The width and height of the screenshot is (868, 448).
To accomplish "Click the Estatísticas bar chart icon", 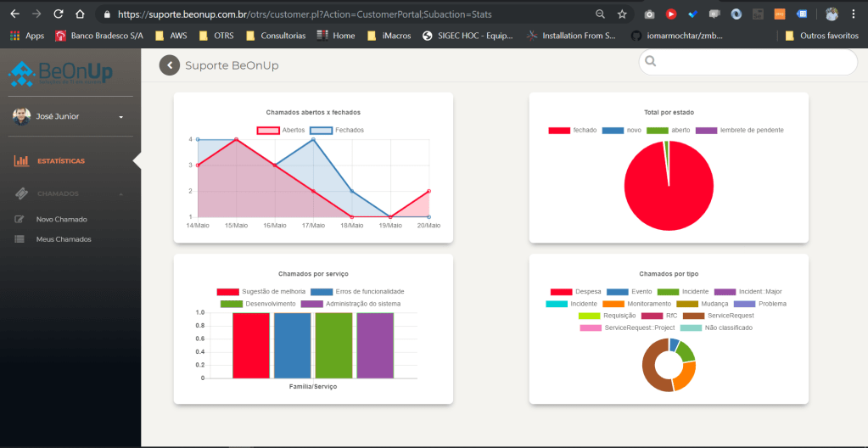I will click(x=22, y=160).
